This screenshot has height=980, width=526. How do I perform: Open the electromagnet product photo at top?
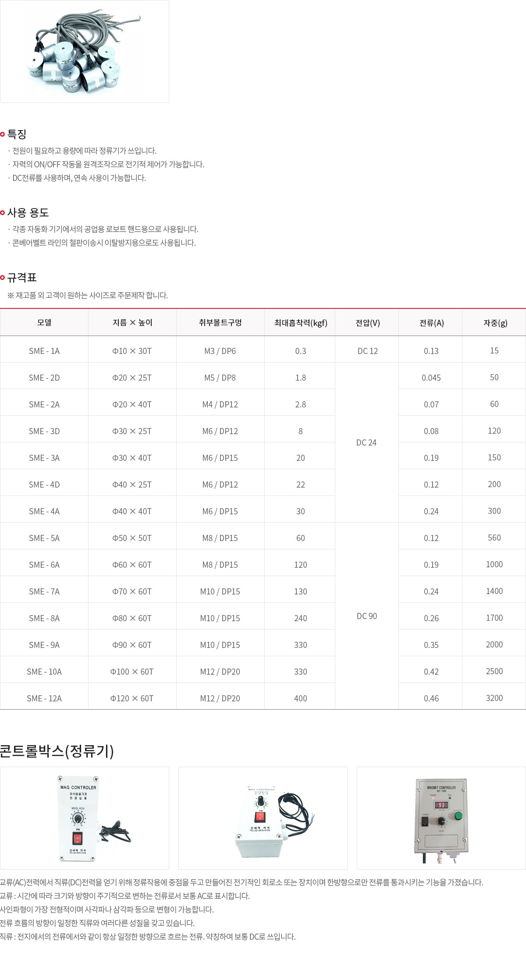84,51
